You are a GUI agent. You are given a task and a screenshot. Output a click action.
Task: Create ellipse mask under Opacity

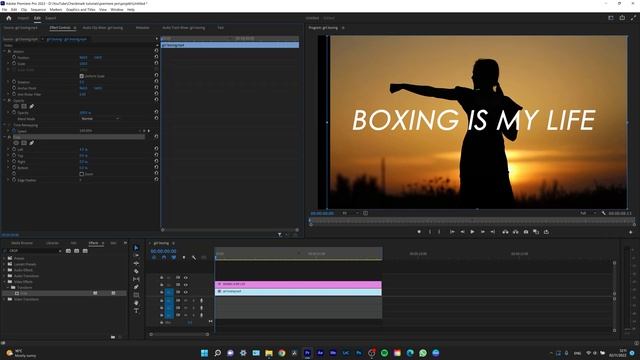point(16,106)
